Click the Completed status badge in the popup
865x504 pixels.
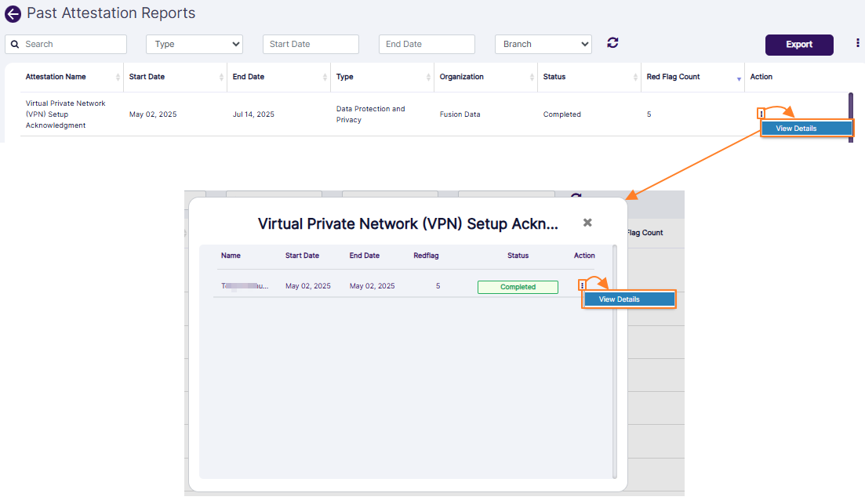point(518,287)
